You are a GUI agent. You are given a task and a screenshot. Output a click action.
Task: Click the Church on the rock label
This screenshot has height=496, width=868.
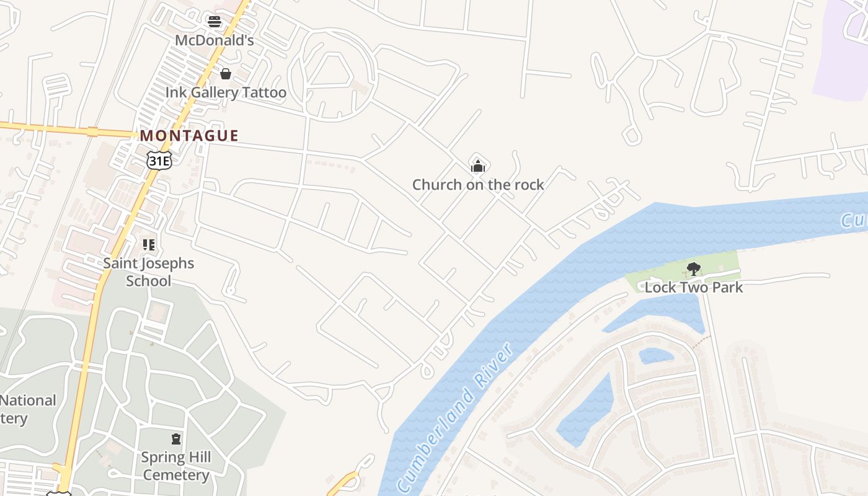point(478,185)
